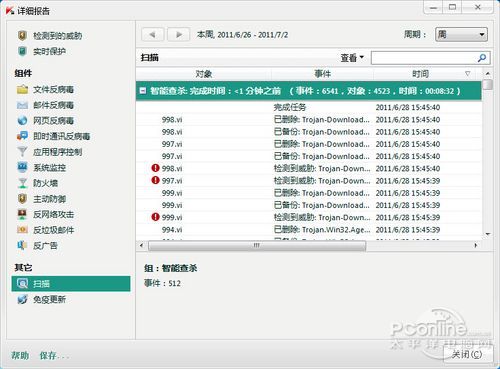Select 网页反病毒 component

(x=53, y=120)
